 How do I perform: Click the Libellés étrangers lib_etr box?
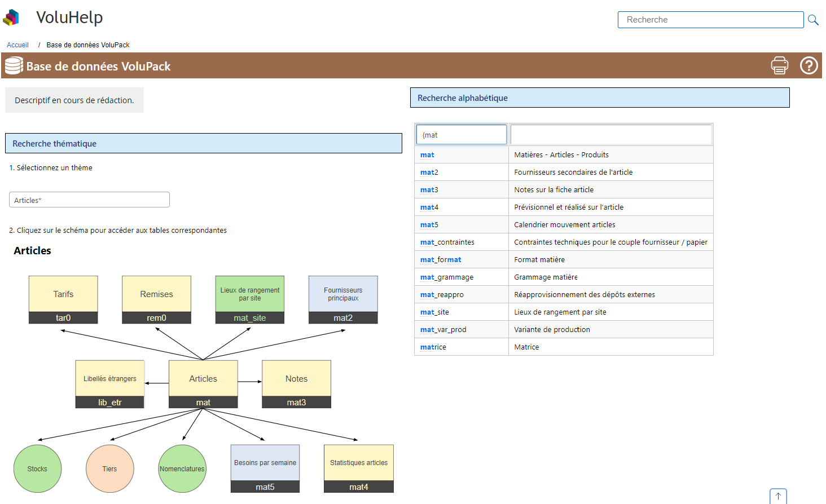(x=110, y=384)
